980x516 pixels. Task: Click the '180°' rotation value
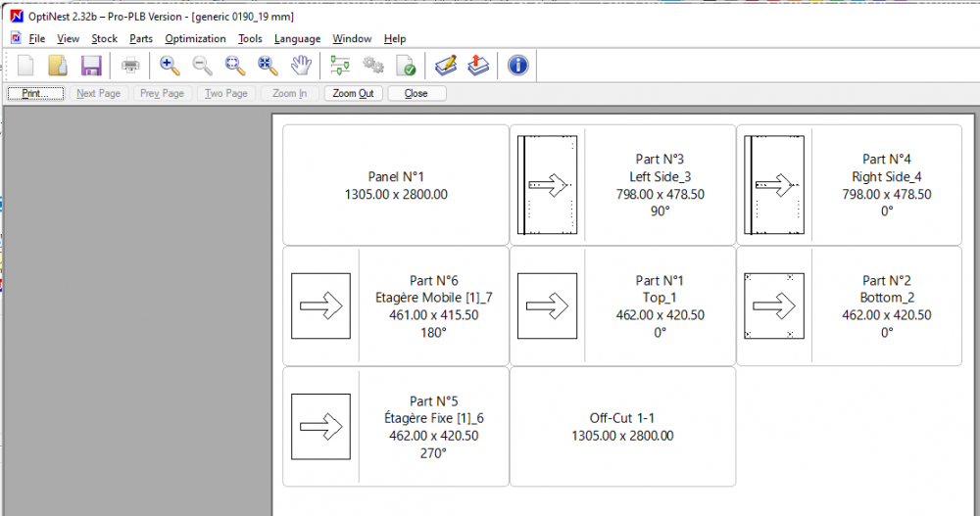434,332
